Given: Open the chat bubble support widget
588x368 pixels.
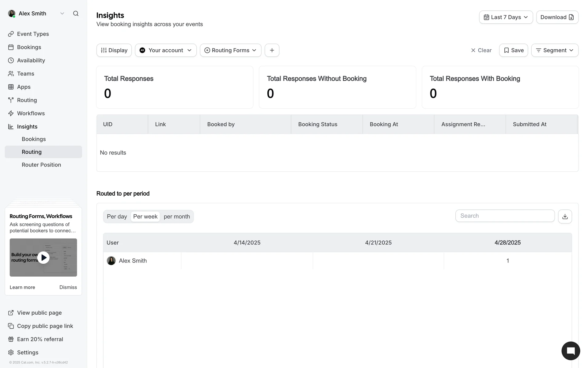Looking at the screenshot, I should point(570,351).
